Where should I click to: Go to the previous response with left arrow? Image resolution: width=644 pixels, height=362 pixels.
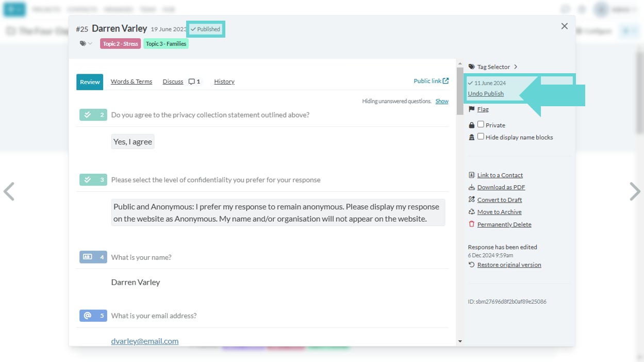(9, 191)
